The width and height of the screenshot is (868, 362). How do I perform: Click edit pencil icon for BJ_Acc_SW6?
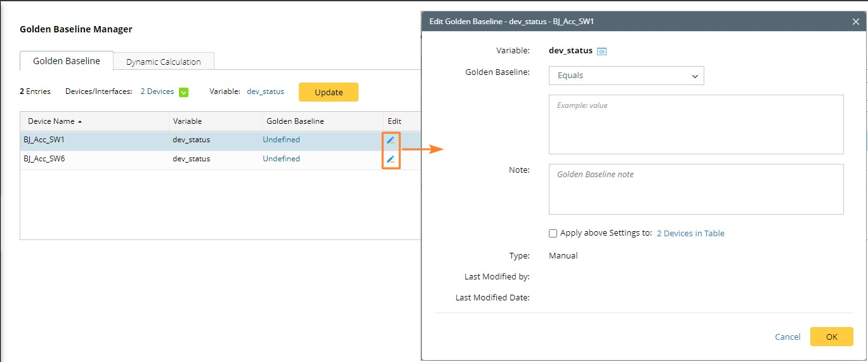pyautogui.click(x=391, y=159)
